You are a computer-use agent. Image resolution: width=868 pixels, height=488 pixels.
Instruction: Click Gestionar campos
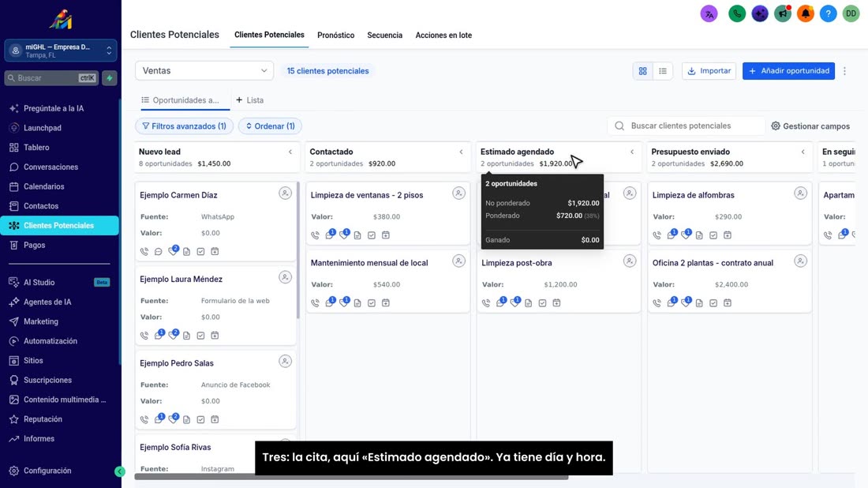[810, 126]
